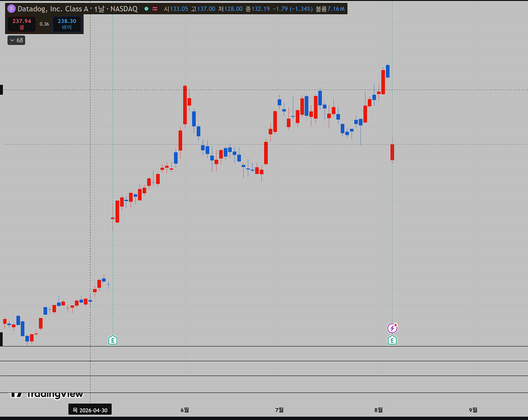Viewport: 528px width, 420px height.
Task: Open the August earnings E marker
Action: coord(392,340)
